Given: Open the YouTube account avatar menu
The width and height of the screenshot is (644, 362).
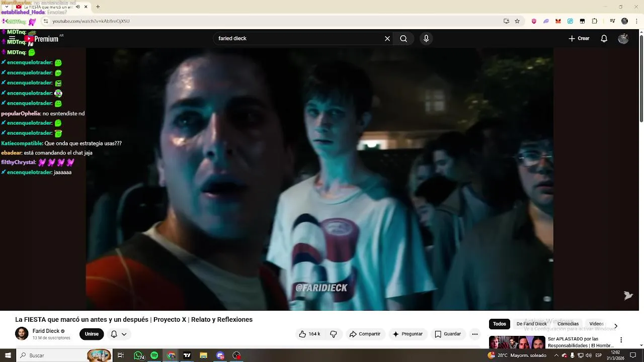Looking at the screenshot, I should pyautogui.click(x=623, y=38).
